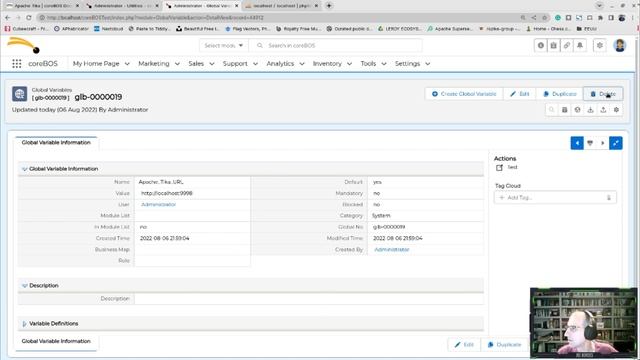
Task: Click the chain link icon in the header
Action: 567,45
